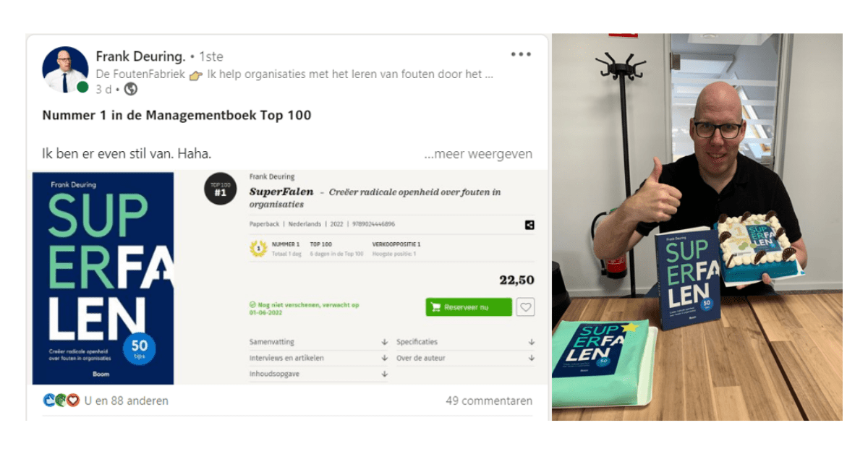Click the share icon beside ISBN

529,225
